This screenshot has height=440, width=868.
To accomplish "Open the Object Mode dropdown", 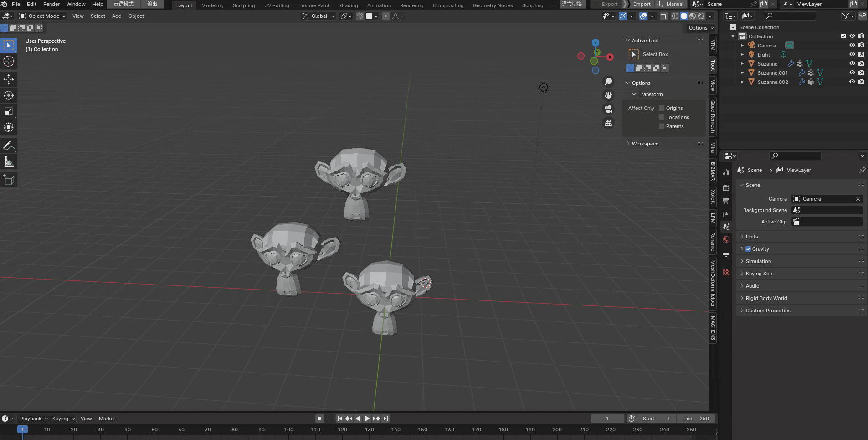I will pos(42,16).
